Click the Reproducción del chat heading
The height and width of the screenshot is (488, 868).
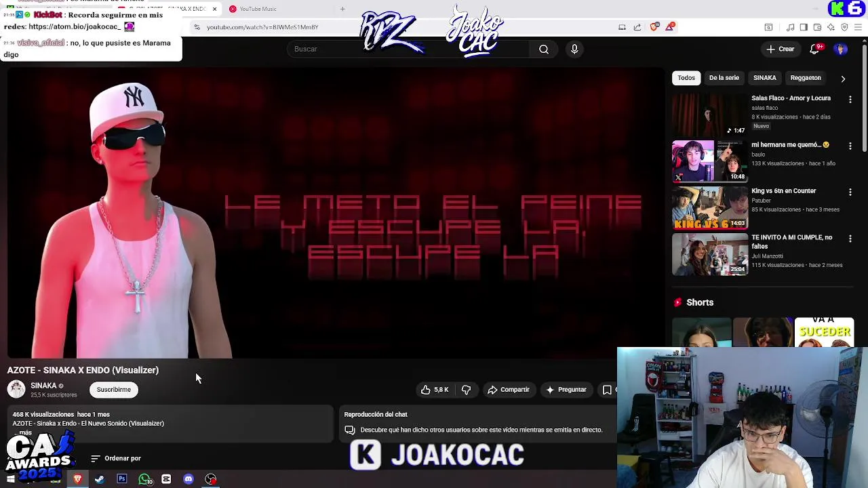click(x=376, y=414)
